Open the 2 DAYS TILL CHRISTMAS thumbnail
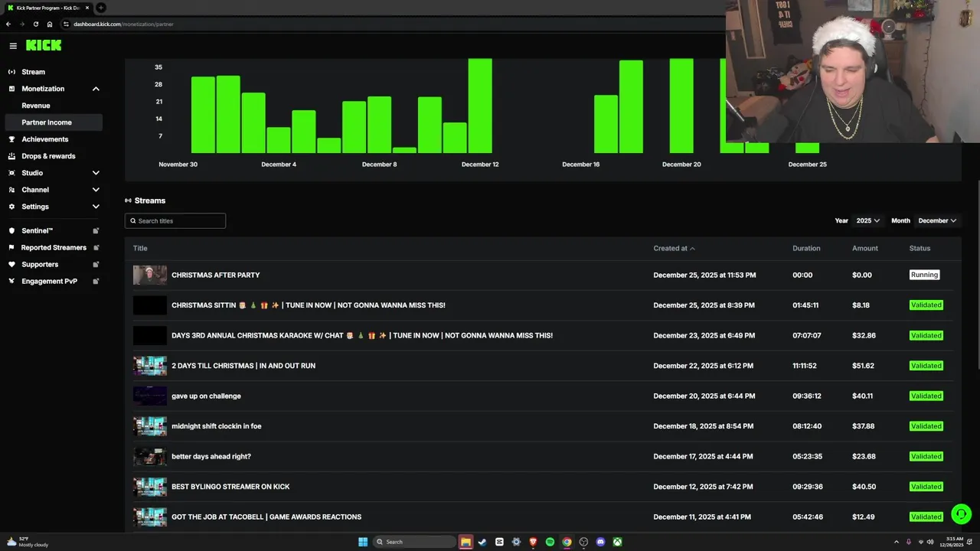980x551 pixels. tap(150, 366)
